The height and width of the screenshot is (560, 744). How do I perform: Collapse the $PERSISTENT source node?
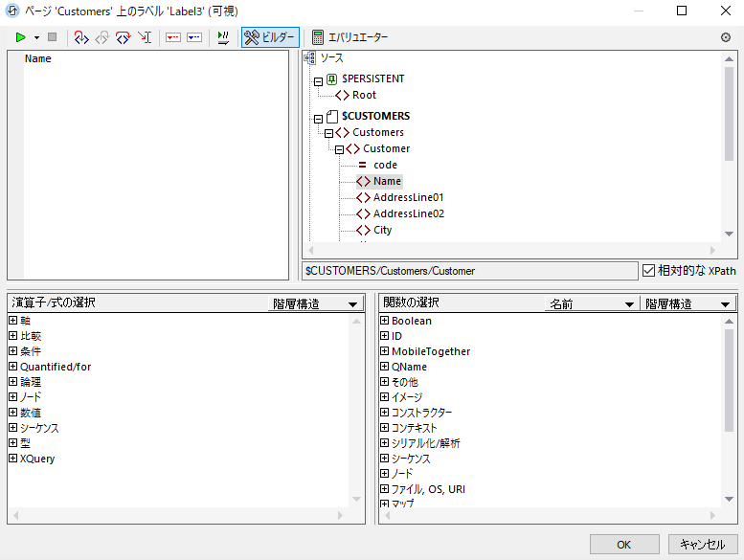click(x=319, y=81)
